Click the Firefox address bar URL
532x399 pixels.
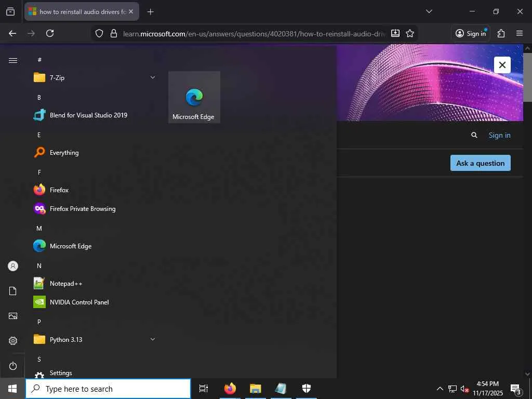coord(254,34)
